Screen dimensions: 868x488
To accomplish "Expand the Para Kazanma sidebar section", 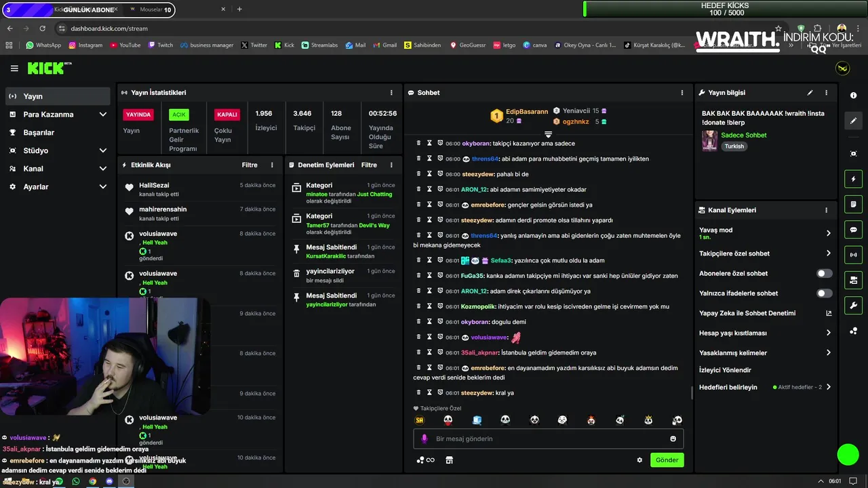I will (58, 115).
